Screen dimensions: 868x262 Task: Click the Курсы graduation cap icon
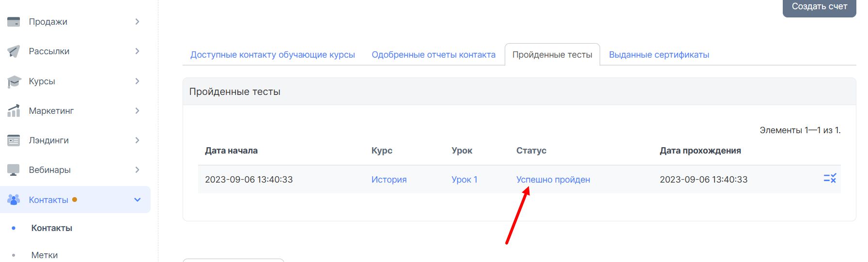[14, 81]
